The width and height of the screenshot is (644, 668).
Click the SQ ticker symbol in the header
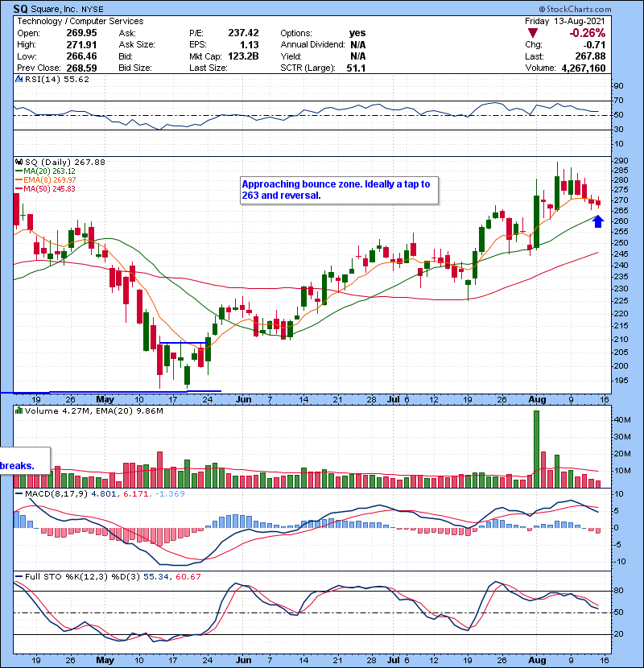[20, 9]
